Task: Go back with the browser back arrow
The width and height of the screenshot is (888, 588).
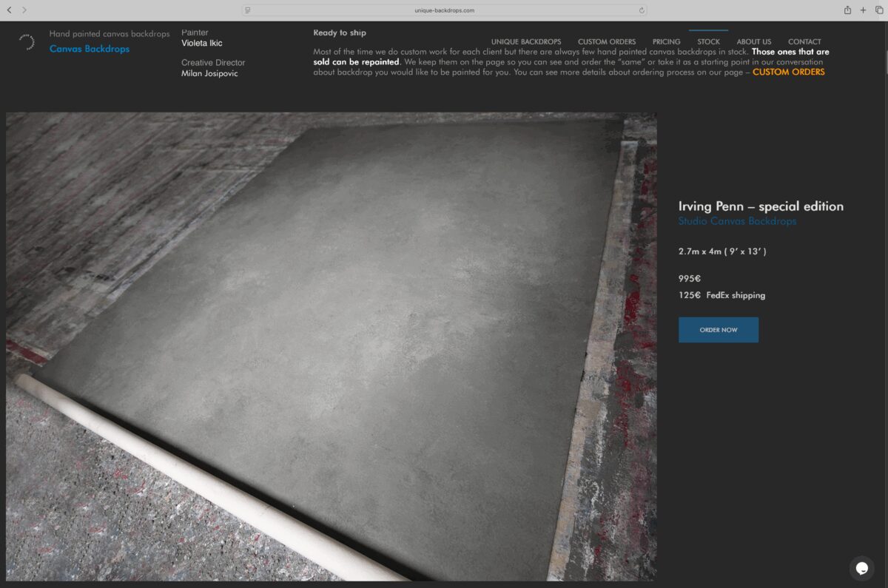Action: [x=9, y=10]
